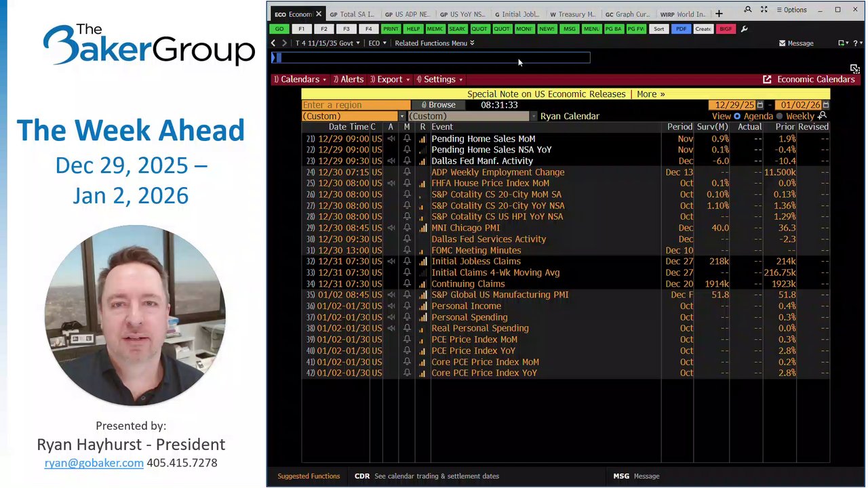868x488 pixels.
Task: Click the blue PDF button
Action: pyautogui.click(x=680, y=29)
